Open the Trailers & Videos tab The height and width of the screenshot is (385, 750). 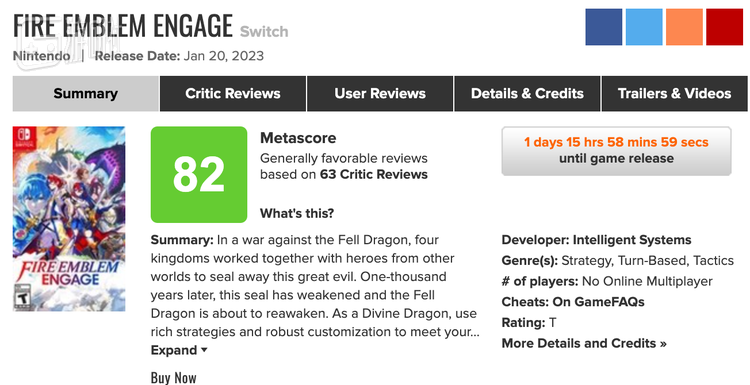[x=674, y=93]
